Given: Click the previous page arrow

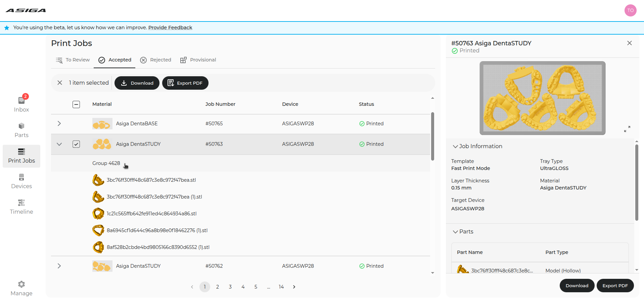Looking at the screenshot, I should tap(192, 287).
